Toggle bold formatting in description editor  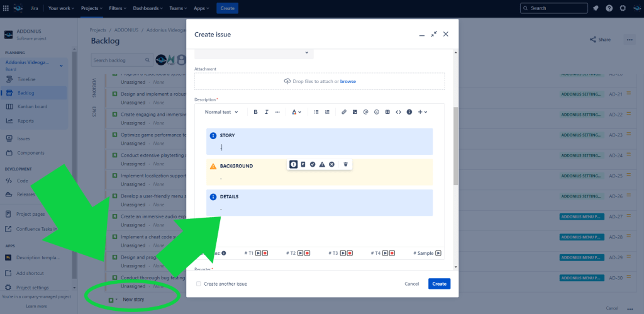click(255, 112)
